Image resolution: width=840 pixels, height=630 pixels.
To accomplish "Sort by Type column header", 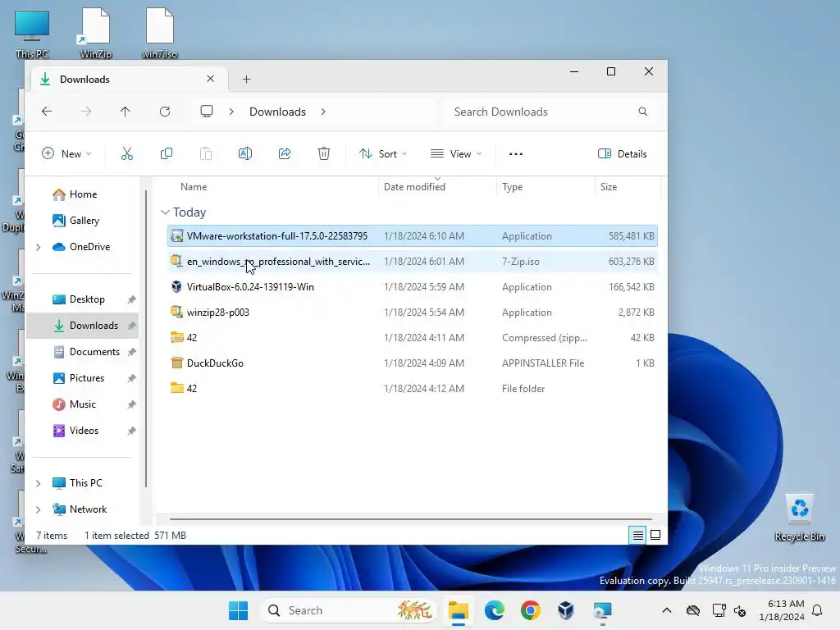I will (x=512, y=187).
